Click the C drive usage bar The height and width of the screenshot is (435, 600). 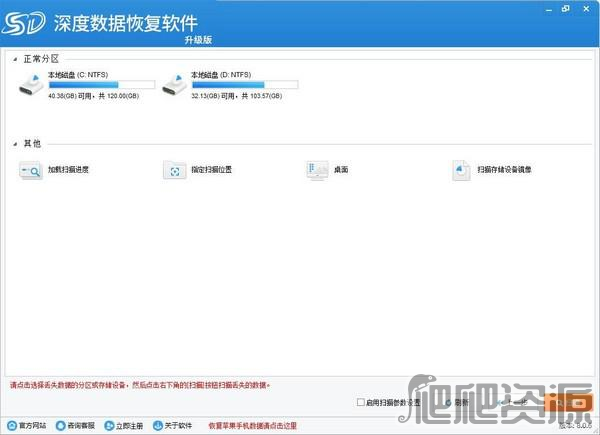pos(102,85)
